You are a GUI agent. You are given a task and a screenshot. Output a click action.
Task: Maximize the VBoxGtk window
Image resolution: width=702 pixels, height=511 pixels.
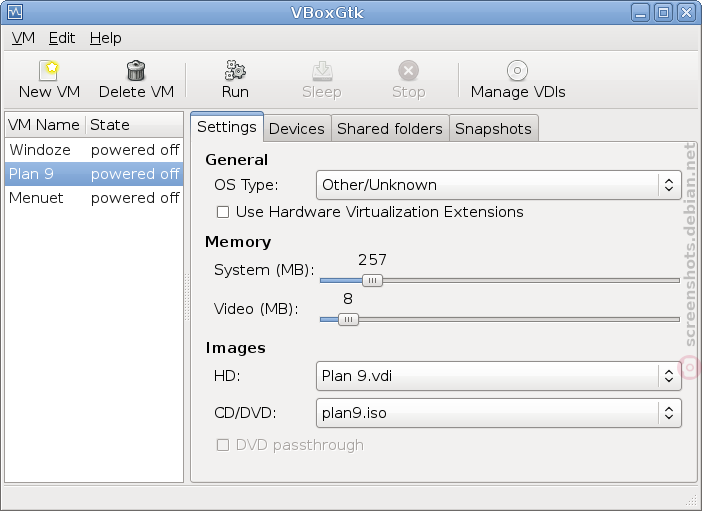[x=663, y=13]
